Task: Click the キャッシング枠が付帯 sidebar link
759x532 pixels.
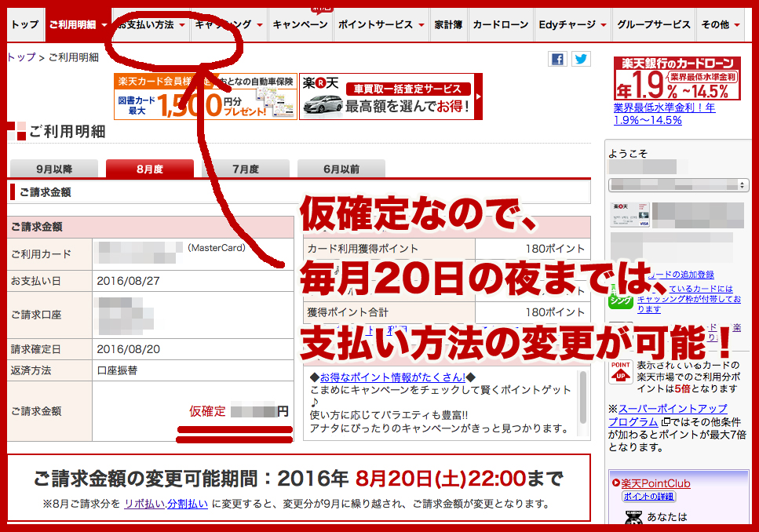Action: pos(689,299)
